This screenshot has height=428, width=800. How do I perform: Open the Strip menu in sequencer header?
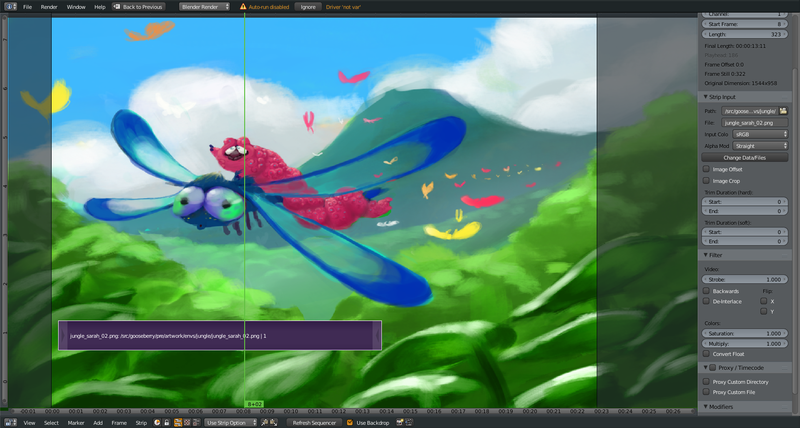(141, 423)
